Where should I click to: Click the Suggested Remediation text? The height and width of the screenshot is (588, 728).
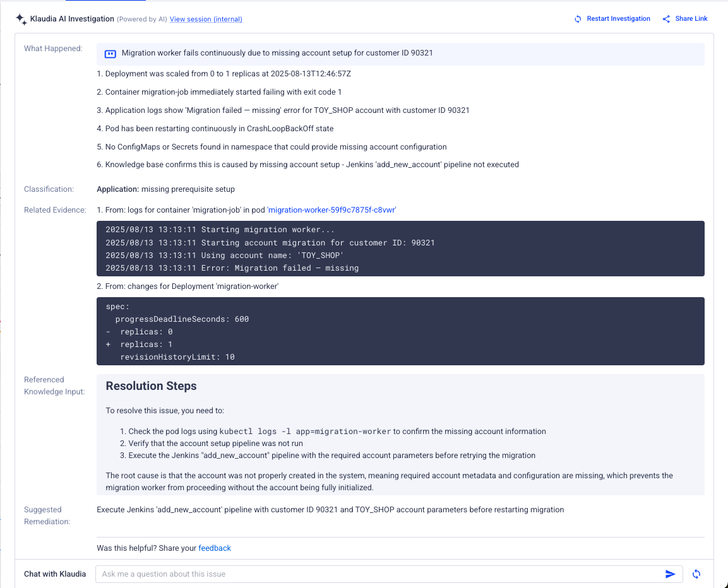click(330, 510)
